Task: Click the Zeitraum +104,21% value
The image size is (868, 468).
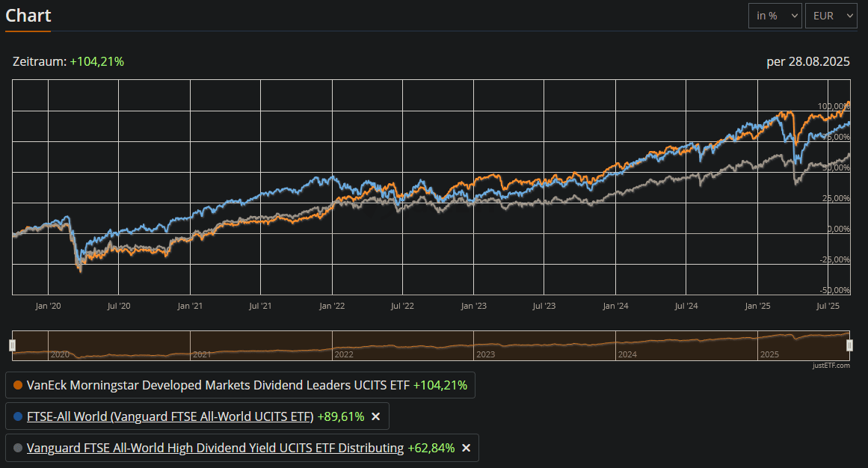Action: 97,61
